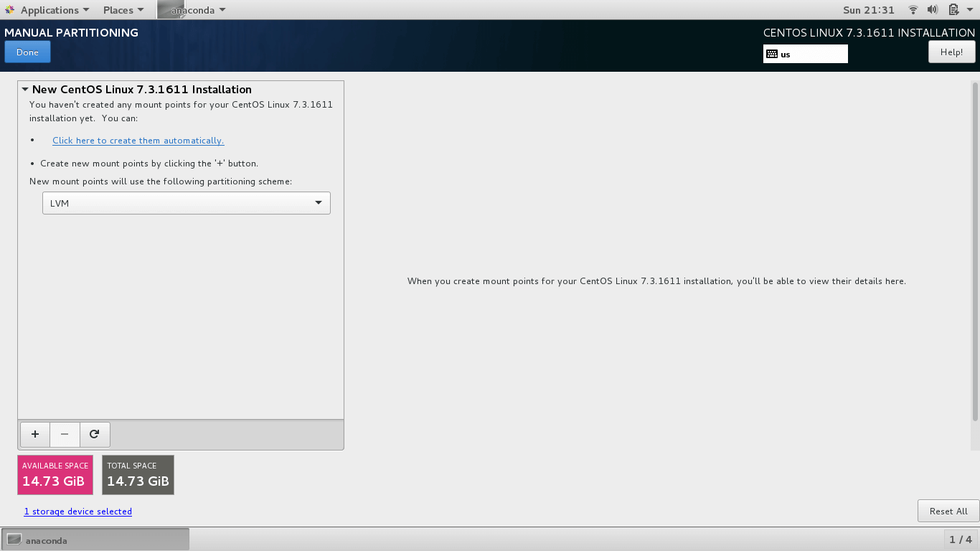Click the Wi-Fi network status icon
This screenshot has height=551, width=980.
tap(913, 10)
